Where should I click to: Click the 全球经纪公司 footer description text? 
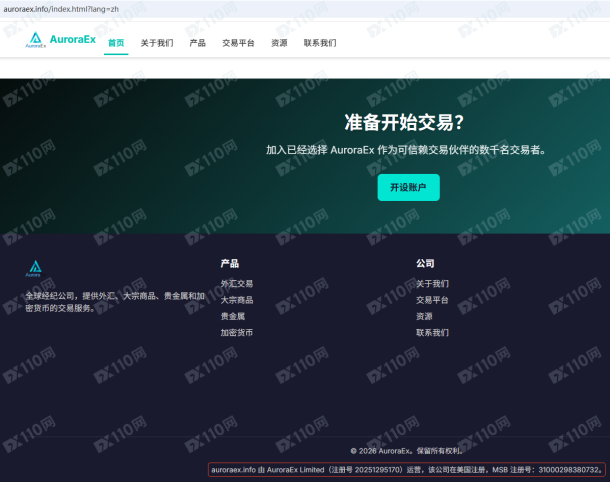[115, 302]
